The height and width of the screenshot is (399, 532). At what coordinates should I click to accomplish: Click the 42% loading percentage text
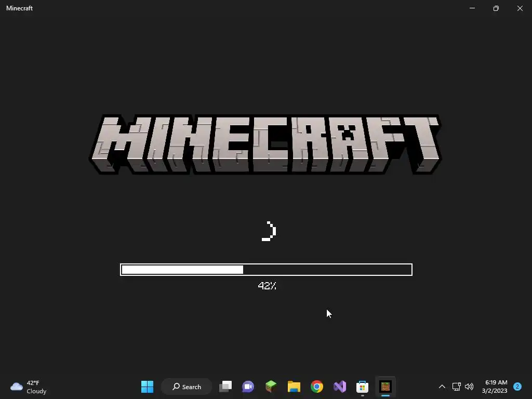(267, 286)
